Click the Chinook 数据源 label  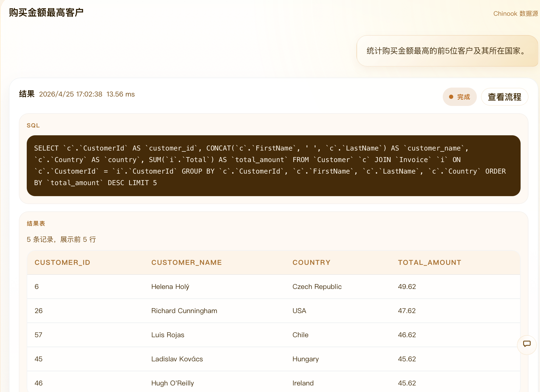tap(515, 14)
